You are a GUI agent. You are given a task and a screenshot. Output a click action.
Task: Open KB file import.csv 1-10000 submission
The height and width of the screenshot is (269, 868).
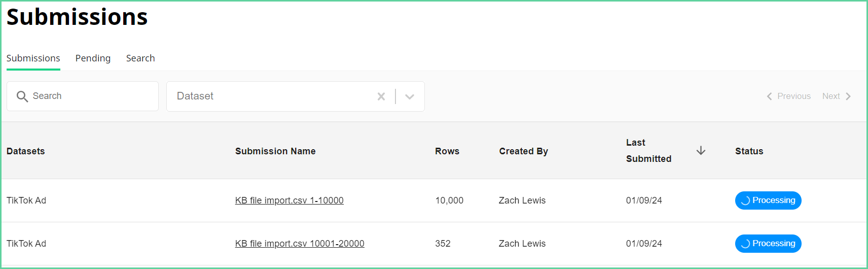point(289,200)
